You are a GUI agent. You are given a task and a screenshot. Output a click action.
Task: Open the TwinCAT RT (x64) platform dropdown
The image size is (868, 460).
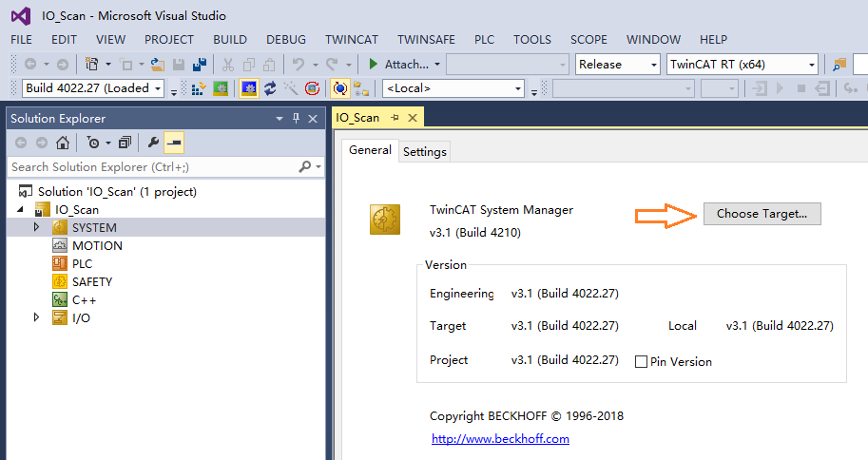pyautogui.click(x=742, y=65)
